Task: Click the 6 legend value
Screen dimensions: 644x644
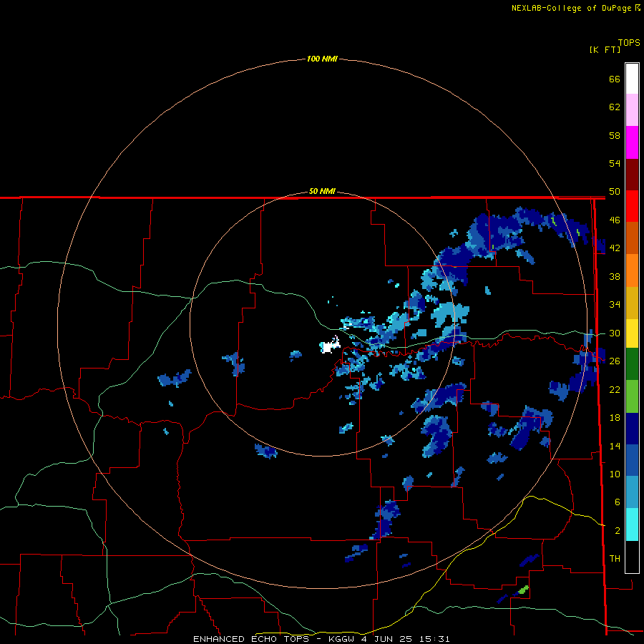Action: click(x=618, y=502)
